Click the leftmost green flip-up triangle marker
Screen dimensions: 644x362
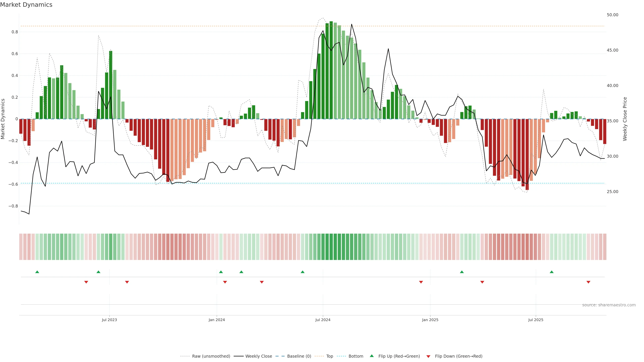(37, 272)
